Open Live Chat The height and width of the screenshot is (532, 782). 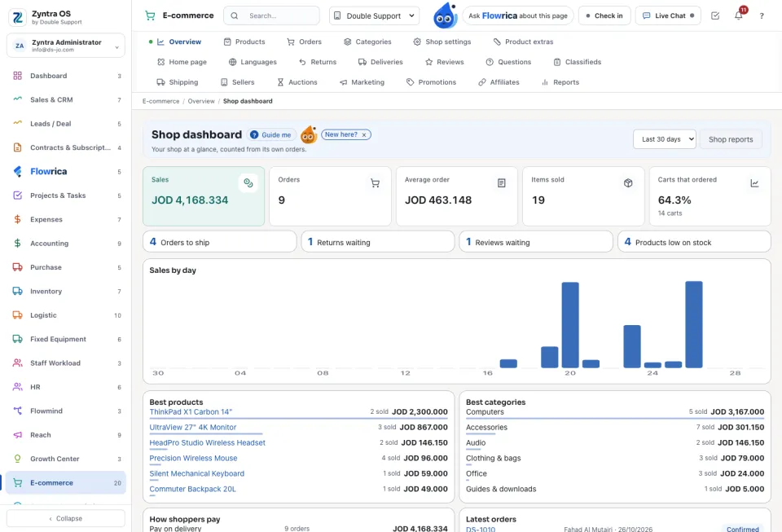668,16
